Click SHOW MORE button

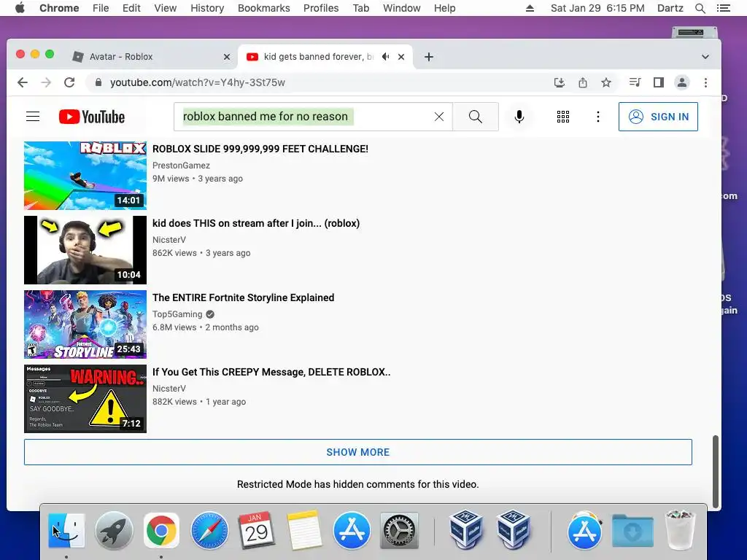357,452
